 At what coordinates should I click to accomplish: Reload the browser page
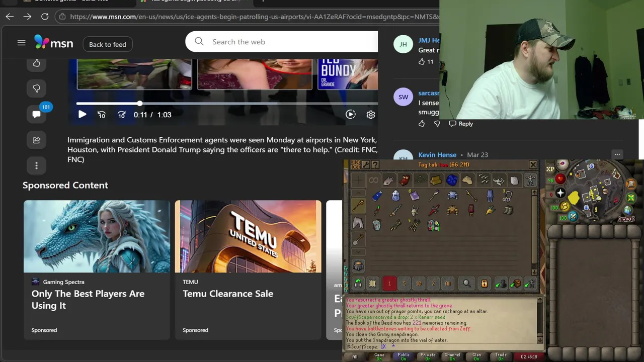(x=45, y=17)
